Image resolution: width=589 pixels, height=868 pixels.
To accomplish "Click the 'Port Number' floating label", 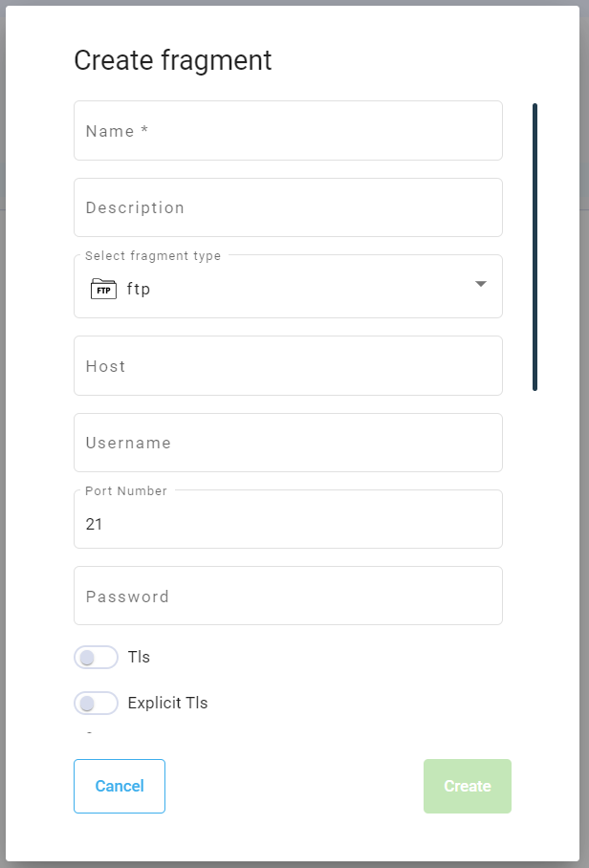I will click(x=126, y=491).
